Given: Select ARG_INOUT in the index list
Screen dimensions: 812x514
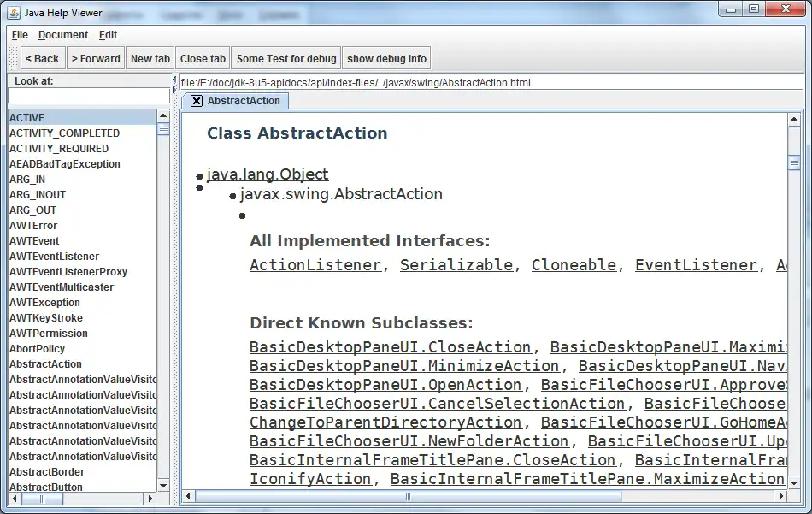Looking at the screenshot, I should [82, 195].
